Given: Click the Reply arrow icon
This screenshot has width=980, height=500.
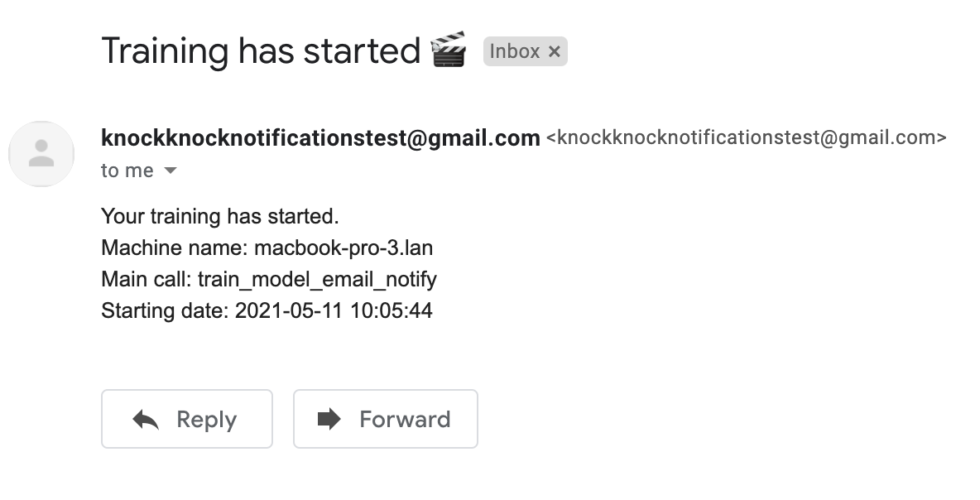Looking at the screenshot, I should coord(146,420).
